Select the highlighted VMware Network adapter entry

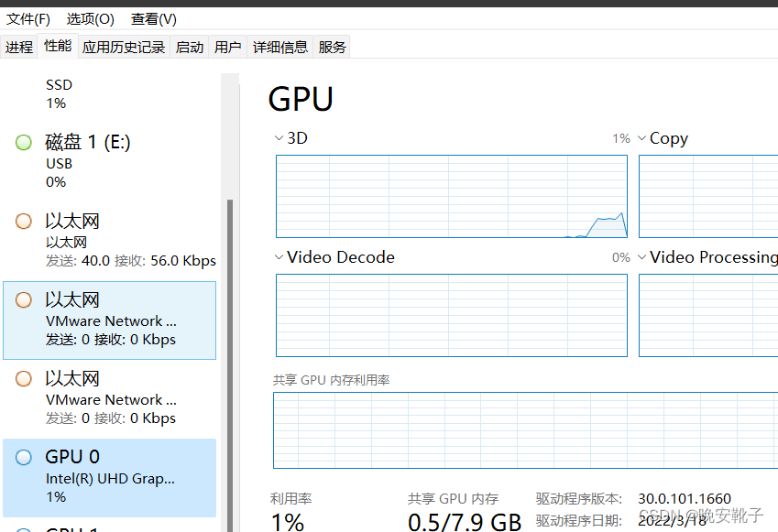(110, 320)
